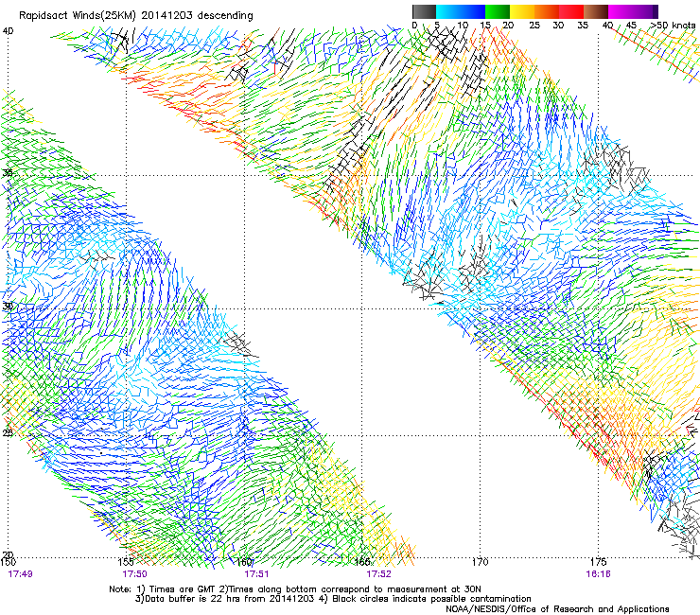This screenshot has width=700, height=615.
Task: Click the brown 35-40 knots color swatch
Action: tap(596, 11)
